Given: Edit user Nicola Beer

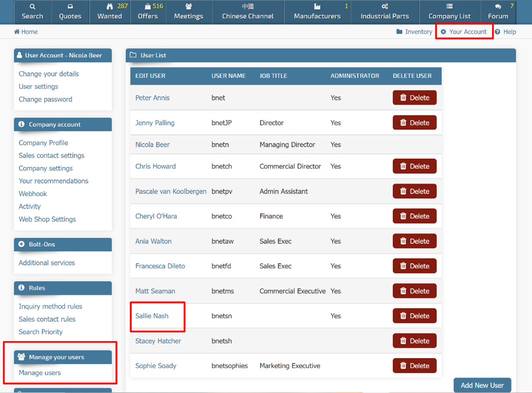Looking at the screenshot, I should click(x=152, y=145).
